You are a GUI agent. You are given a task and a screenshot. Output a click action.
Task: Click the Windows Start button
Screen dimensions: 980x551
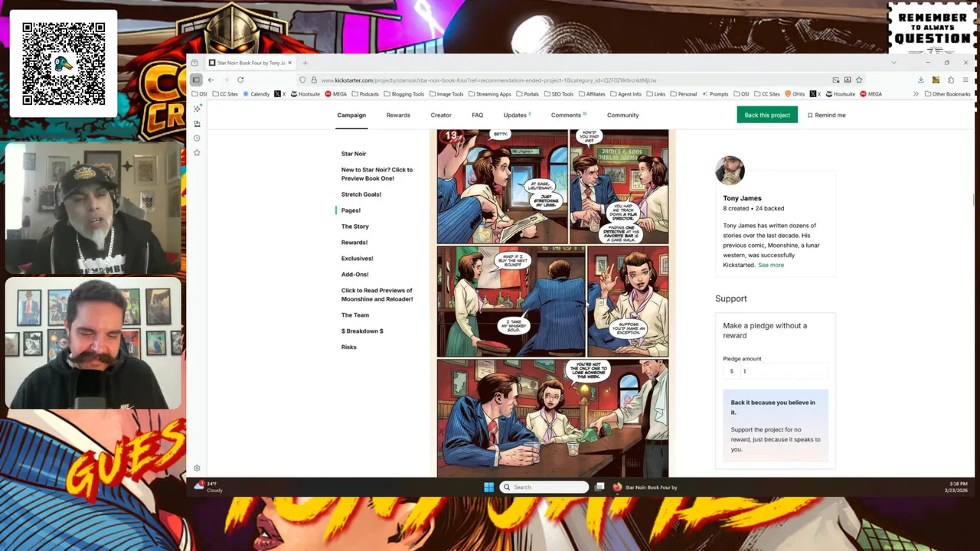tap(488, 487)
